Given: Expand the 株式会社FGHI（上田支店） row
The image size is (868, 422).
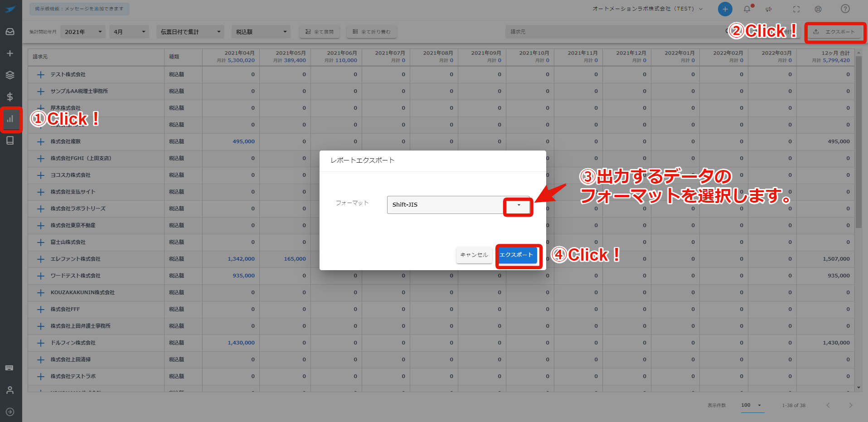Looking at the screenshot, I should (41, 159).
